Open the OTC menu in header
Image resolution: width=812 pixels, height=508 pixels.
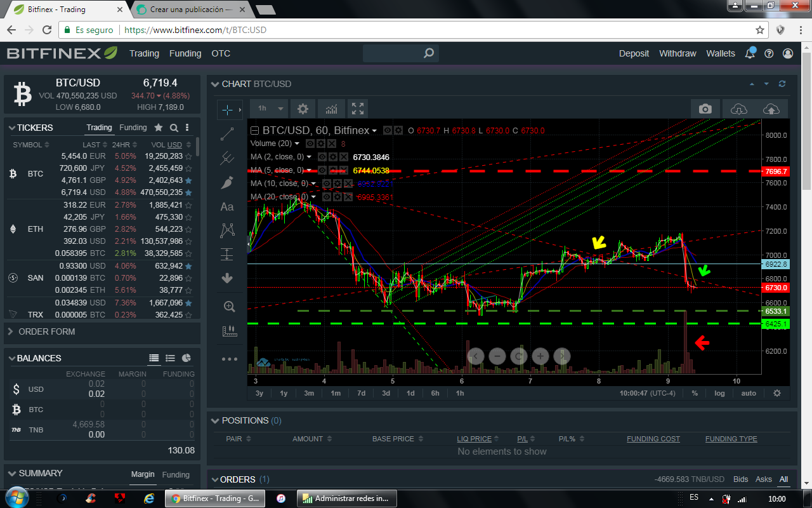click(221, 53)
